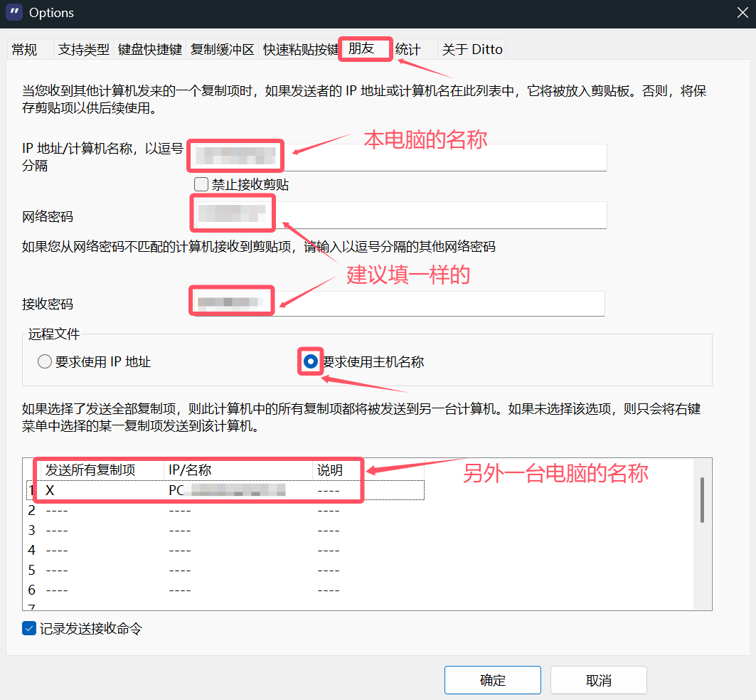Enable the 禁止接收剪贴 checkbox
This screenshot has height=700, width=756.
pyautogui.click(x=201, y=184)
